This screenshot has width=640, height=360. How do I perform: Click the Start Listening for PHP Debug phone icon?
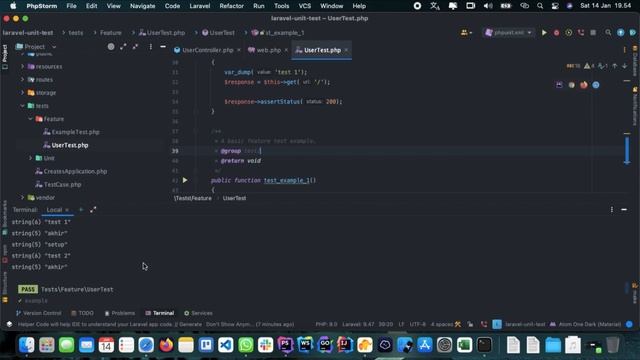click(x=581, y=33)
